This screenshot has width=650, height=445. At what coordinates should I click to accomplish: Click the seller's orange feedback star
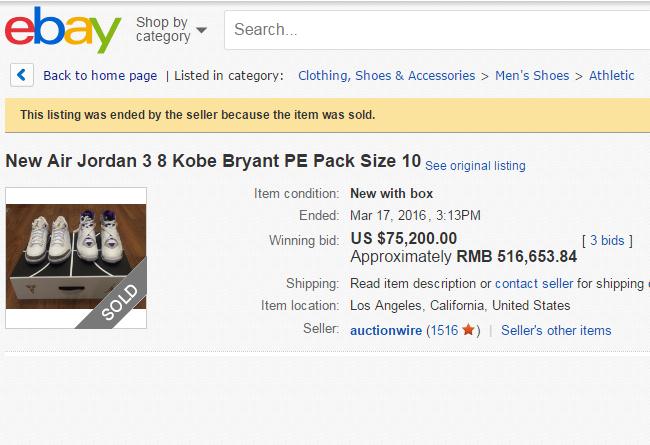(x=468, y=330)
